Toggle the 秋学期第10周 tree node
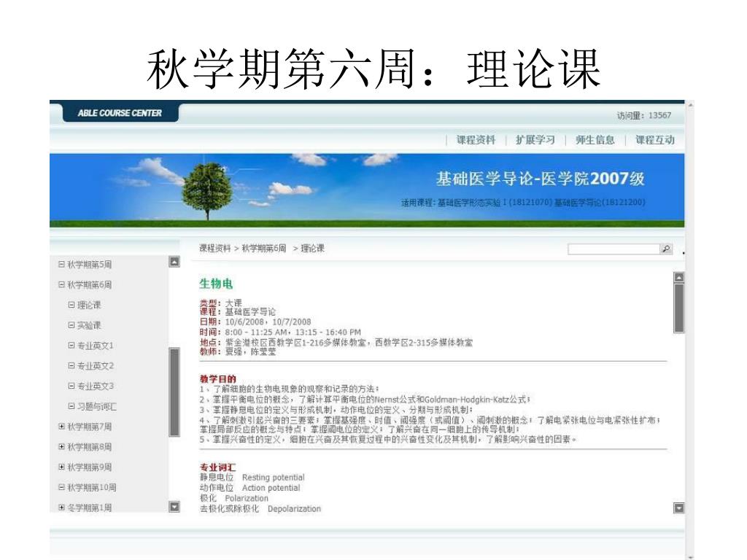Image resolution: width=747 pixels, height=560 pixels. point(61,487)
